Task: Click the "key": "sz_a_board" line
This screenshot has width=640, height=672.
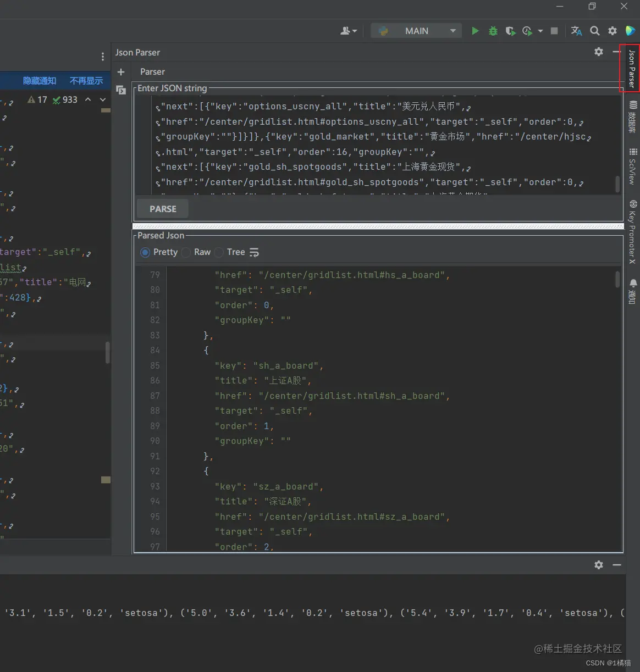Action: 269,487
